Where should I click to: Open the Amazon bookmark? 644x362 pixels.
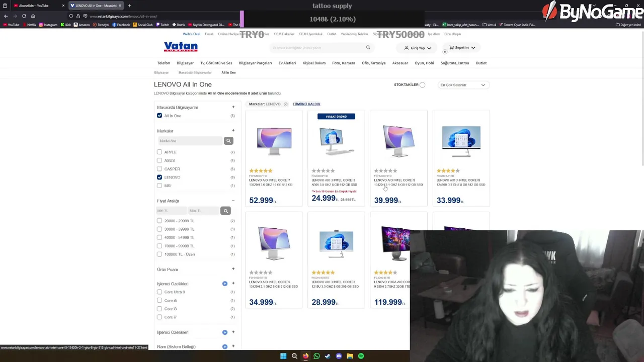(82, 25)
